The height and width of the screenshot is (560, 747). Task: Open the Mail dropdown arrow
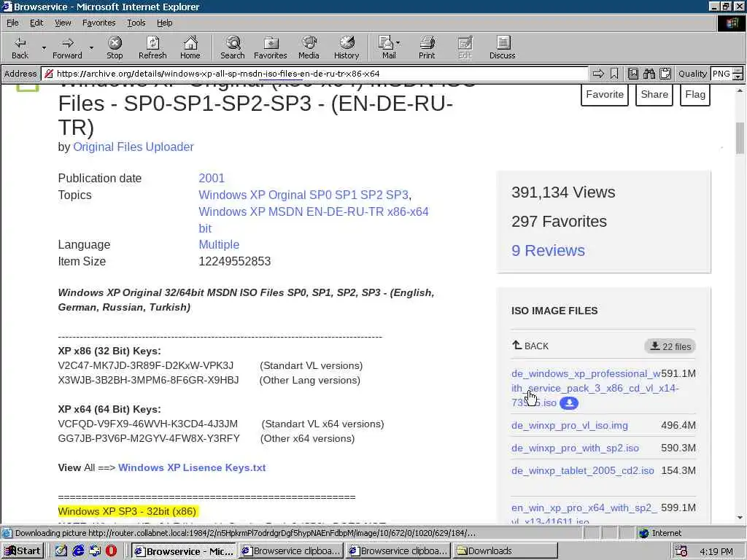pos(398,42)
